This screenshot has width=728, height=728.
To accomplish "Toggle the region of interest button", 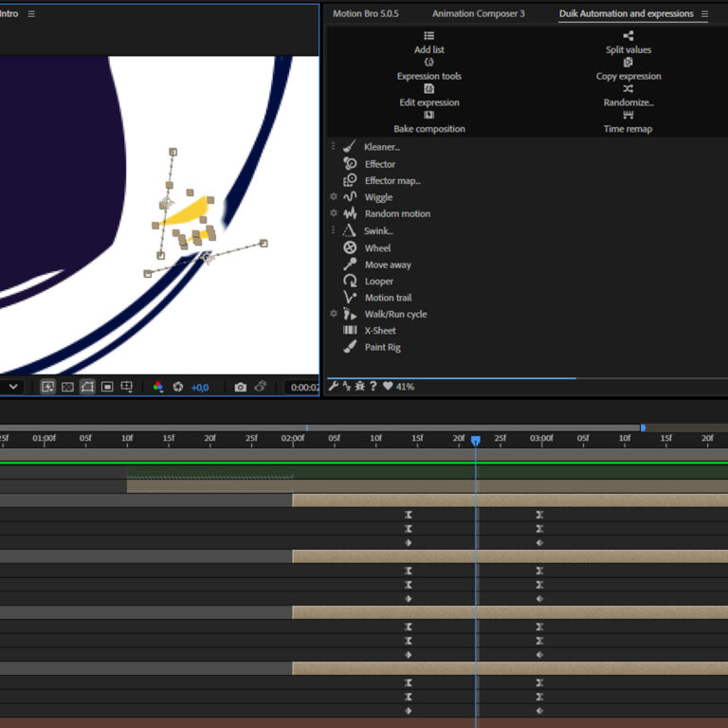I will 107,387.
